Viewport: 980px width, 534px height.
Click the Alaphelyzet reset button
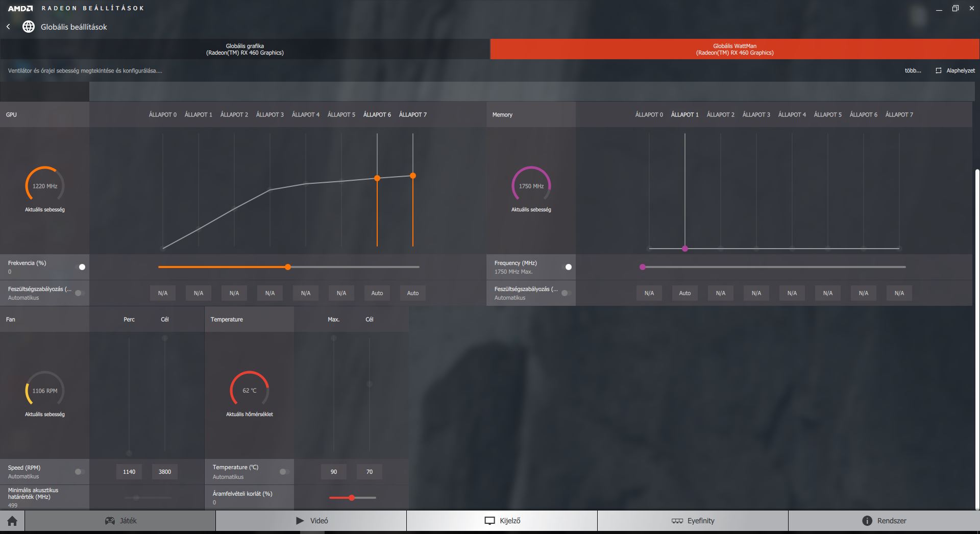click(x=955, y=70)
